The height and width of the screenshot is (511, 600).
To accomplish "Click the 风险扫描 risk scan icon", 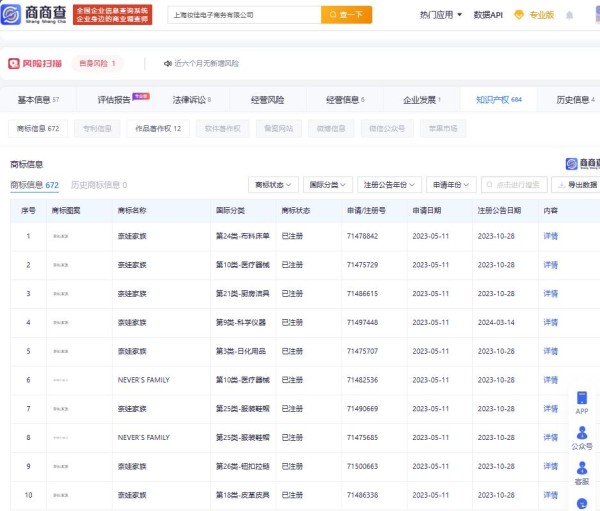I will 14,63.
